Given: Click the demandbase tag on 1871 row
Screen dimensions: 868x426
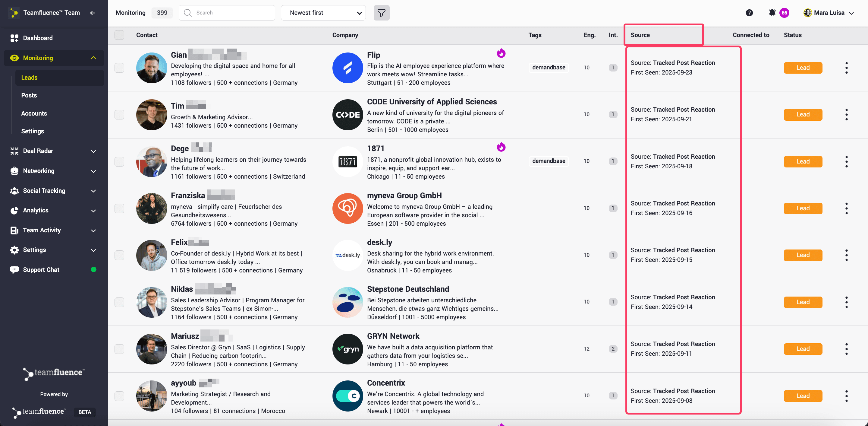Looking at the screenshot, I should point(548,161).
